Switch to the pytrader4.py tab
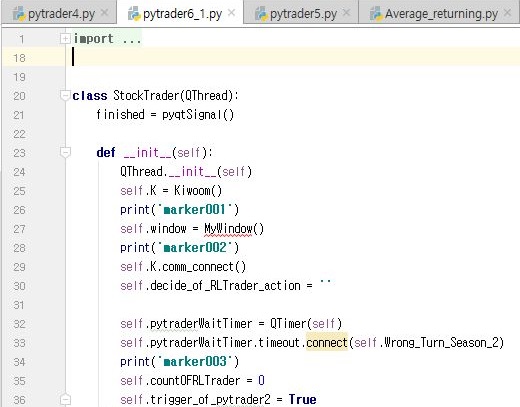The height and width of the screenshot is (407, 520). coord(58,14)
